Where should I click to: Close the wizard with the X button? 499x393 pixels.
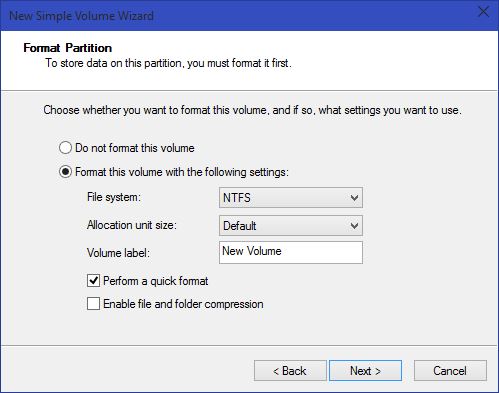point(483,12)
